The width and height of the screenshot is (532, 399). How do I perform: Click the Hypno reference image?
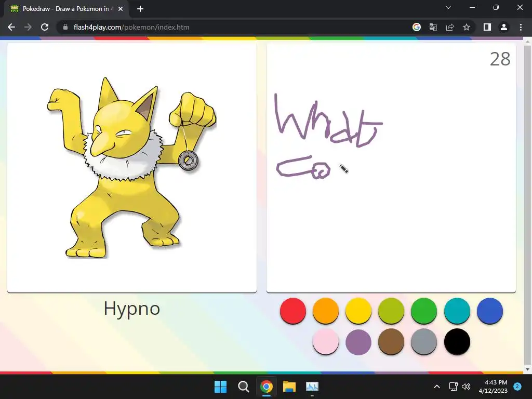click(131, 168)
